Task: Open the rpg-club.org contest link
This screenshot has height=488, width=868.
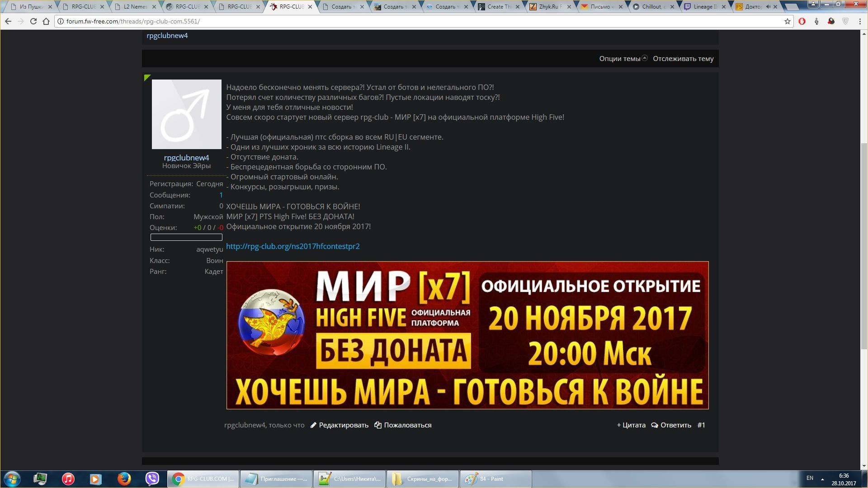Action: tap(292, 246)
